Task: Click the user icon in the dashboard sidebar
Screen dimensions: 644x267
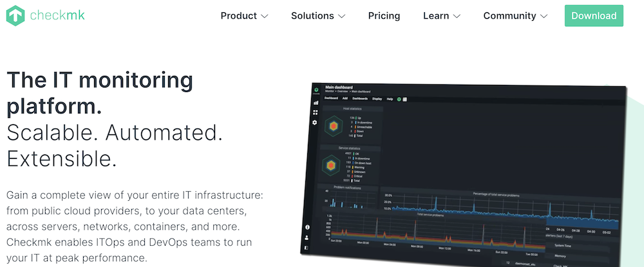Action: pos(307,237)
